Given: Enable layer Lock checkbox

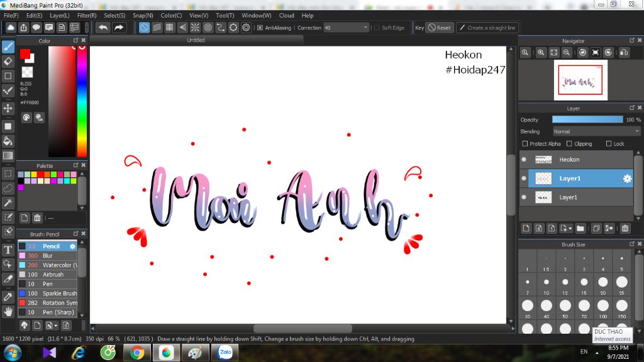Looking at the screenshot, I should (x=609, y=144).
